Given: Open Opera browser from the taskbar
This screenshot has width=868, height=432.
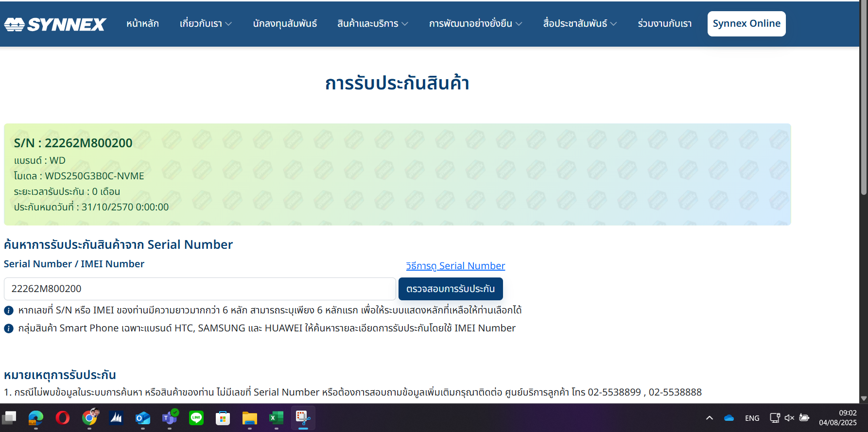Looking at the screenshot, I should pos(62,418).
